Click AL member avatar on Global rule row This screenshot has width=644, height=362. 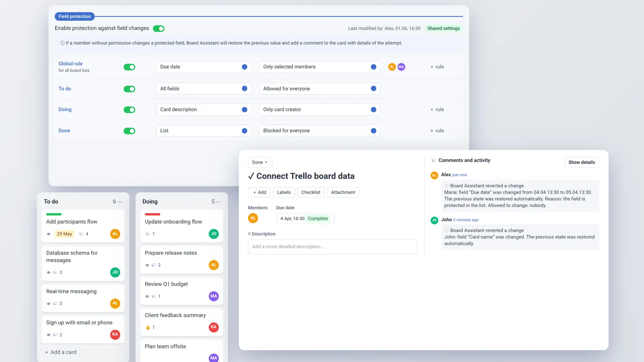(392, 67)
